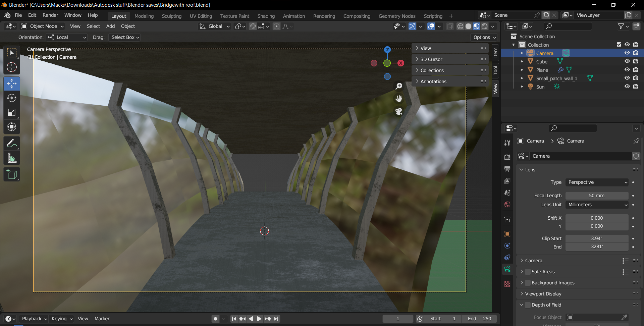Viewport: 644px width, 326px height.
Task: Expand the Plane object in outliner
Action: (522, 70)
